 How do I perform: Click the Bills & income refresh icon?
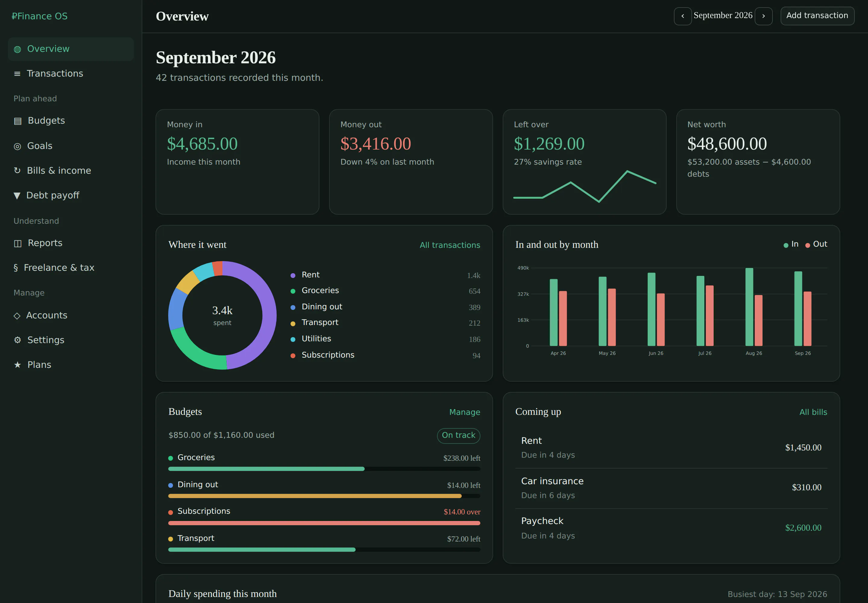point(17,171)
